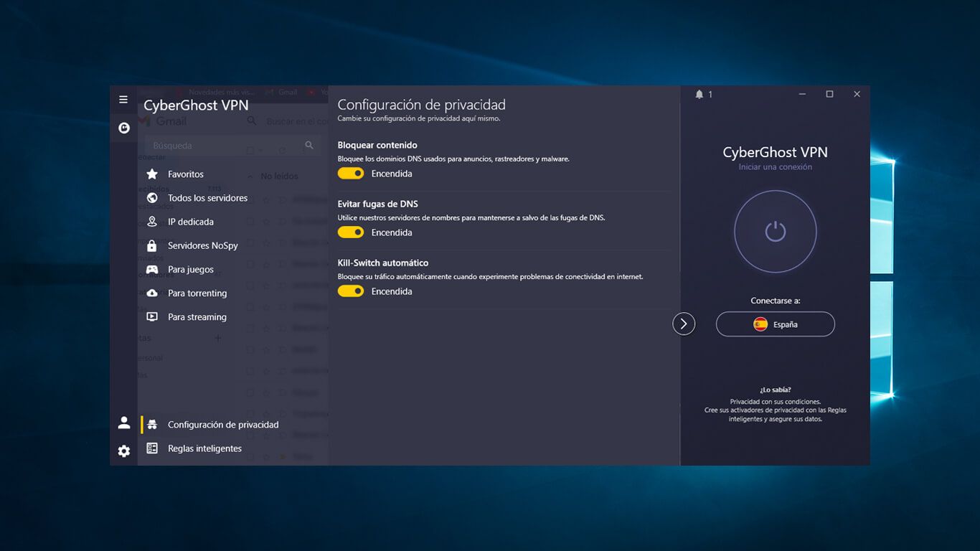This screenshot has height=551, width=980.
Task: Click the ¿Lo sabía? tip heading
Action: tap(776, 390)
